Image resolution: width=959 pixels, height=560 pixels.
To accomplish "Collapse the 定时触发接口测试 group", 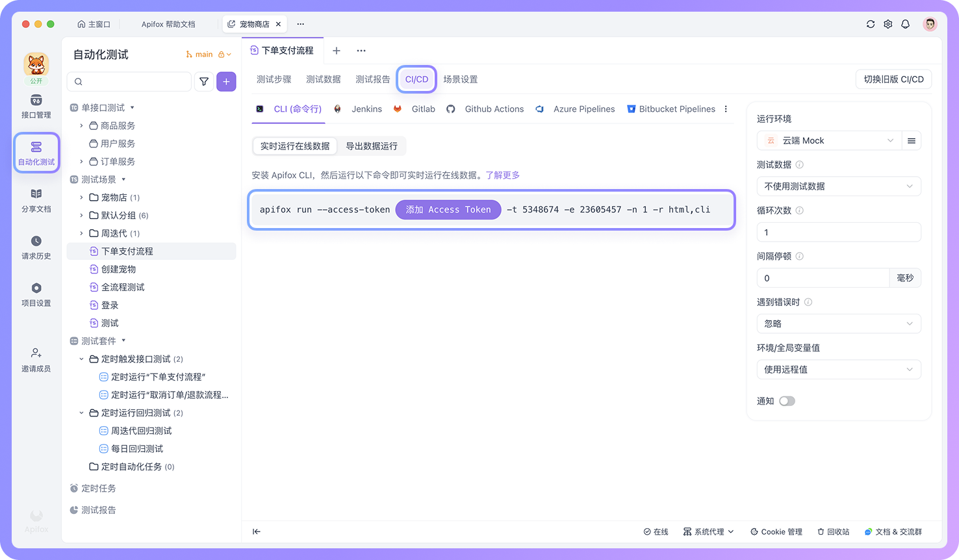I will click(81, 359).
